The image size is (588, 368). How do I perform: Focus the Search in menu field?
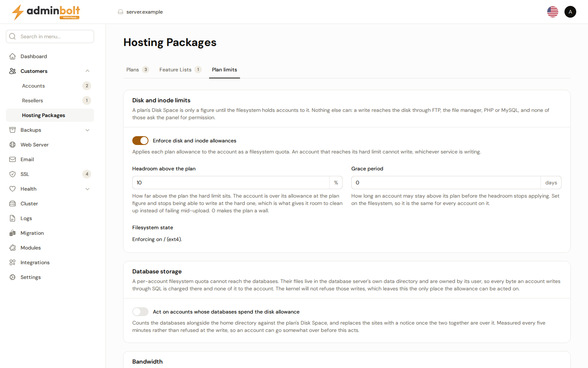coord(50,36)
